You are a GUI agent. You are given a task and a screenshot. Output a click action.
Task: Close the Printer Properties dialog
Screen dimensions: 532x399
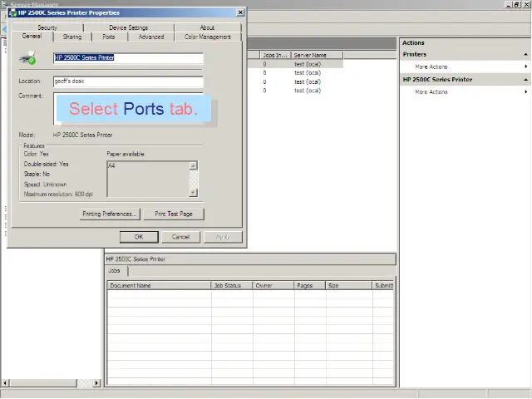240,12
